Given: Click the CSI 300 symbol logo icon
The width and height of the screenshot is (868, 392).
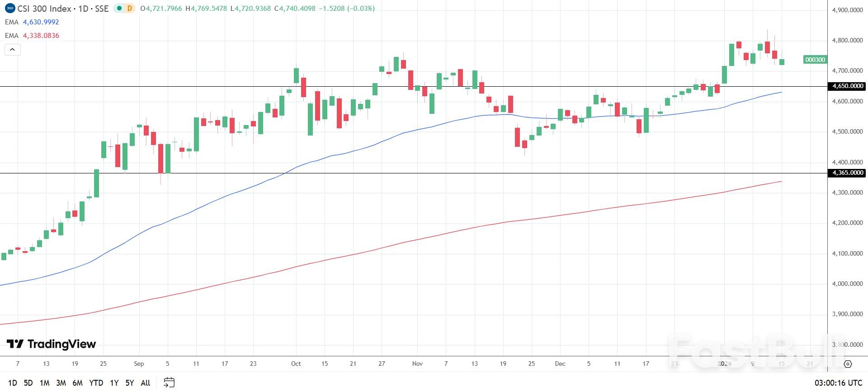Looking at the screenshot, I should (x=10, y=8).
